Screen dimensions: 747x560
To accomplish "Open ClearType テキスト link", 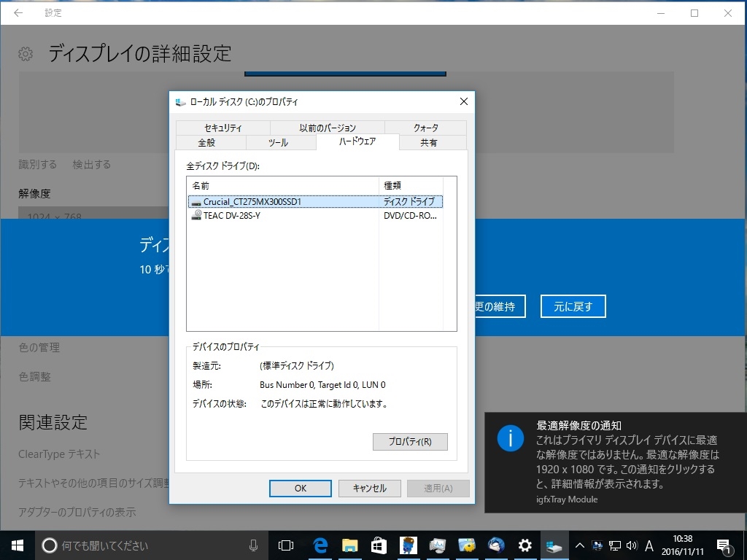I will [59, 454].
